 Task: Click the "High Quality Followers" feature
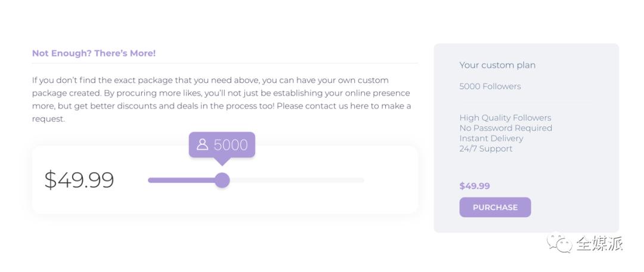(x=505, y=118)
